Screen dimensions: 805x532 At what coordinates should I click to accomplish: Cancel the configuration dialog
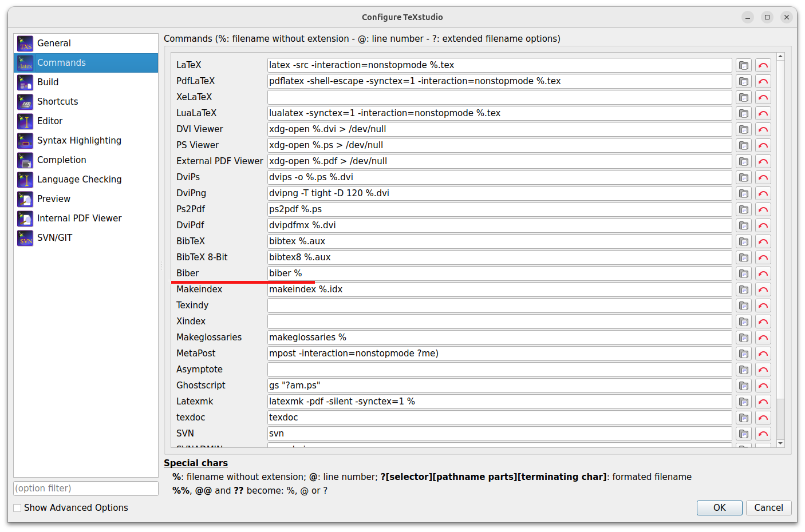[768, 508]
